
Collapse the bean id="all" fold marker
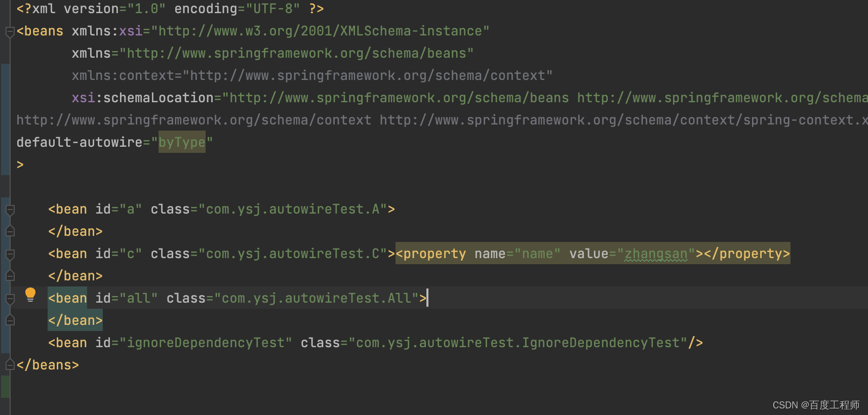(10, 299)
